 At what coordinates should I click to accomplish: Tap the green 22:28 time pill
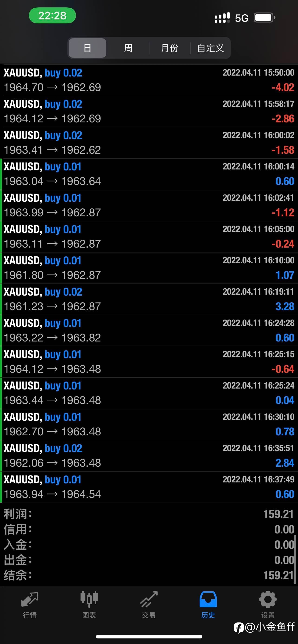(52, 16)
